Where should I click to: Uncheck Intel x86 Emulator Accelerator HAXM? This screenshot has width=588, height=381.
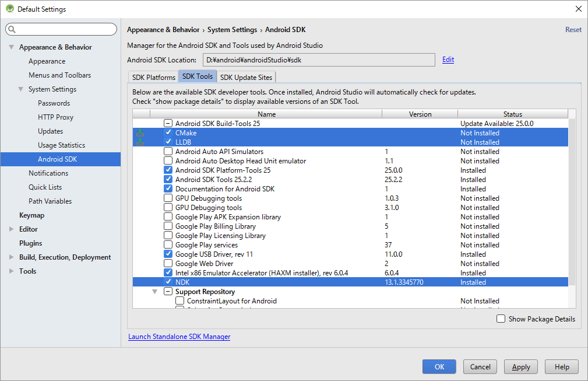click(168, 273)
